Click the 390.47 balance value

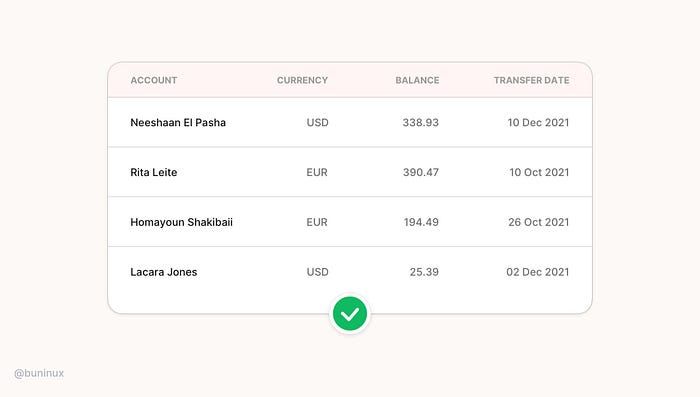[421, 172]
